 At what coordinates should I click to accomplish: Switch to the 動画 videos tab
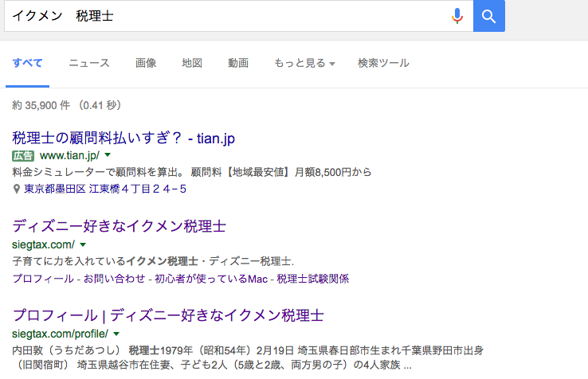pos(238,64)
